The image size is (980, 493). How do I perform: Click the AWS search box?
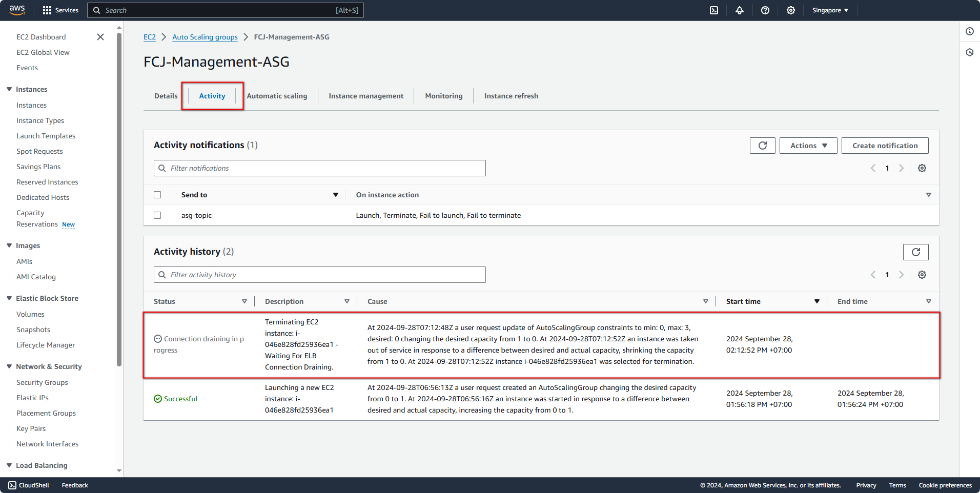(226, 10)
